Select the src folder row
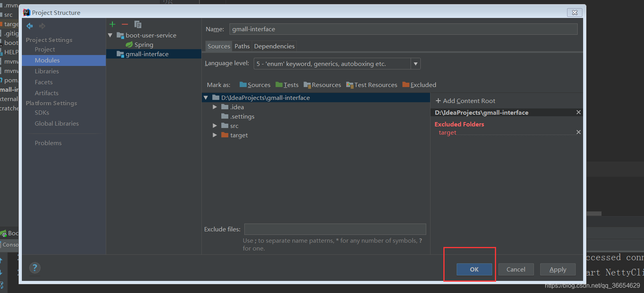The width and height of the screenshot is (644, 293). (234, 126)
